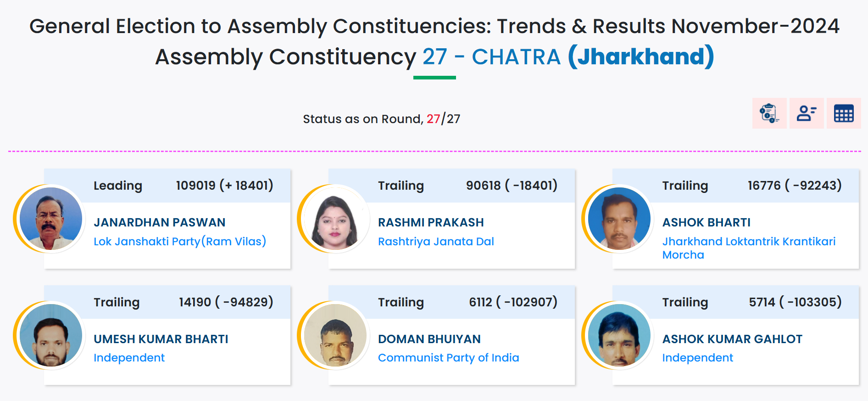Select Doman Bhuiyan's profile picture
The width and height of the screenshot is (868, 401).
335,335
